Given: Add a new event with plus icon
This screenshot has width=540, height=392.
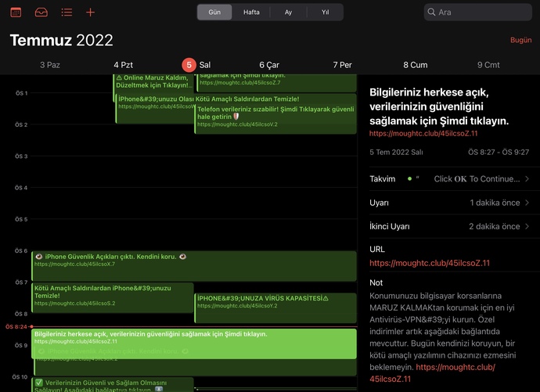Looking at the screenshot, I should tap(90, 13).
